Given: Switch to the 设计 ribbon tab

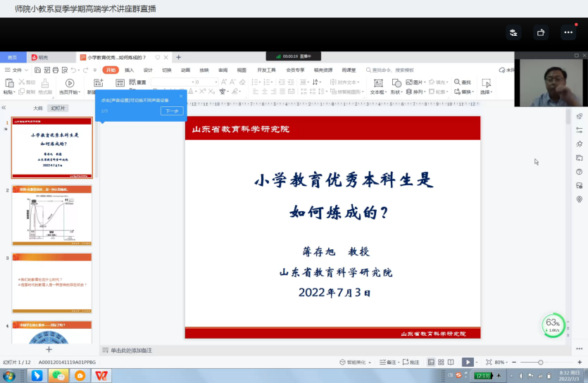Looking at the screenshot, I should [148, 70].
